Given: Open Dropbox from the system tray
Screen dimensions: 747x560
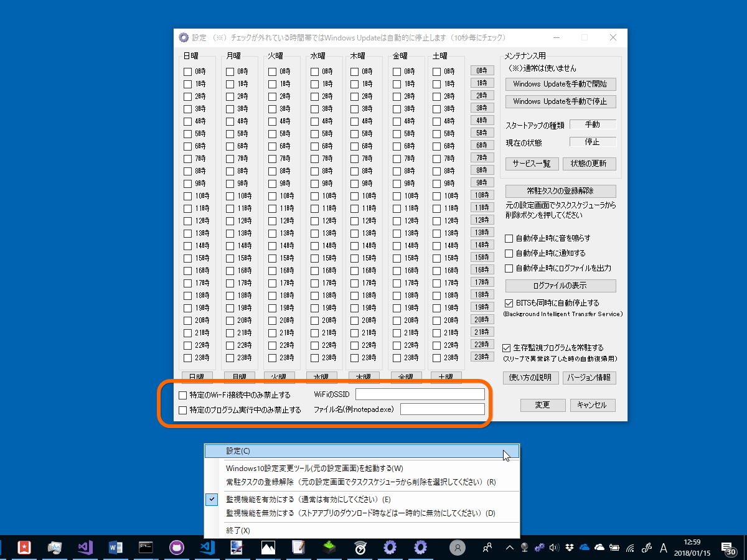Looking at the screenshot, I should [568, 548].
